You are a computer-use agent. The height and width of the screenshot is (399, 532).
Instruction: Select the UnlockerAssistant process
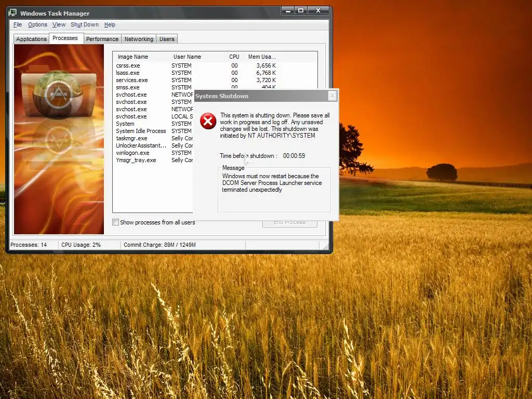(141, 145)
